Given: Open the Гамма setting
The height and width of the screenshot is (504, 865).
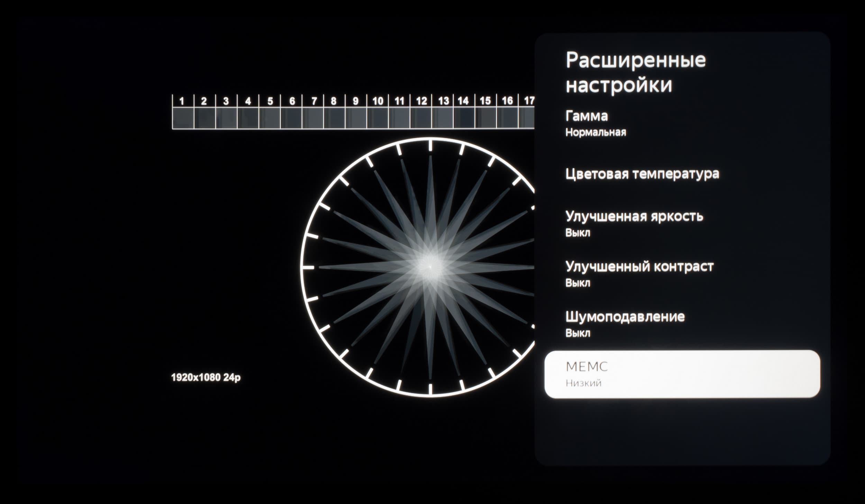Looking at the screenshot, I should 682,123.
